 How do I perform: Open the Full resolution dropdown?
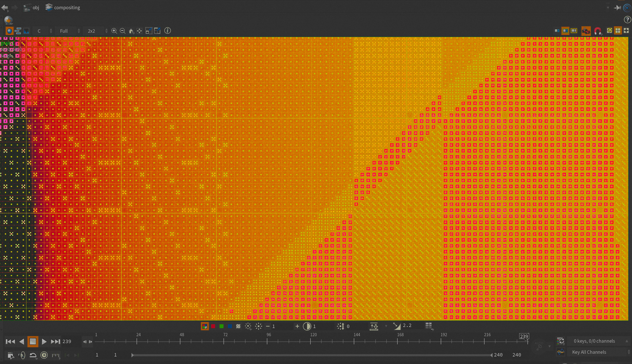pos(69,31)
